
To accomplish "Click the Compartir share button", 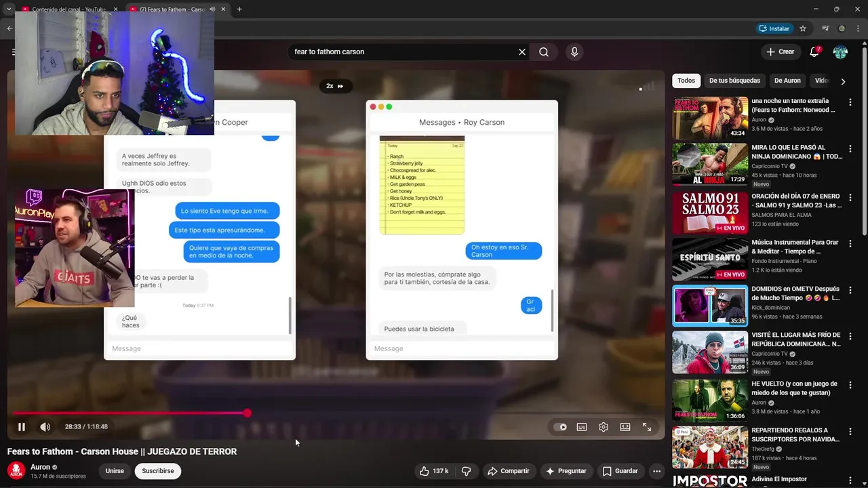I will [x=509, y=471].
